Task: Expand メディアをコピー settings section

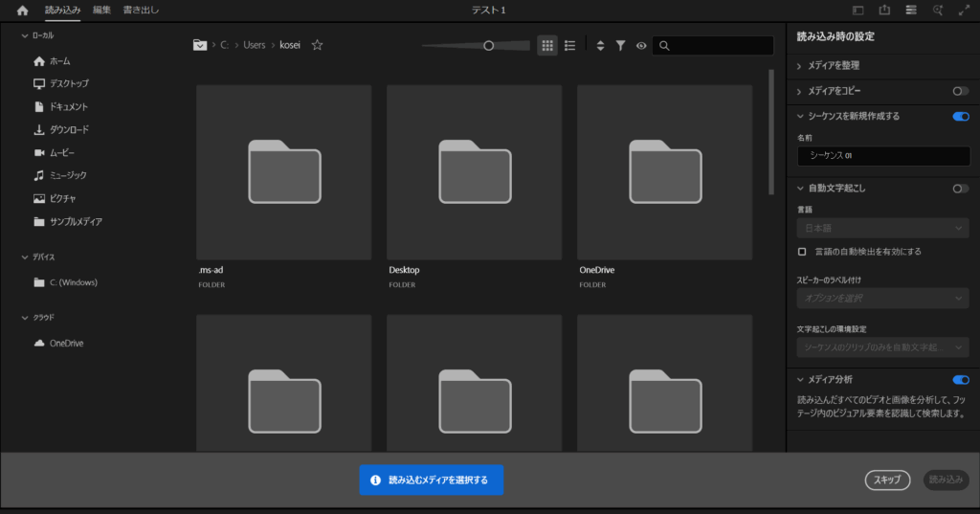Action: tap(799, 91)
